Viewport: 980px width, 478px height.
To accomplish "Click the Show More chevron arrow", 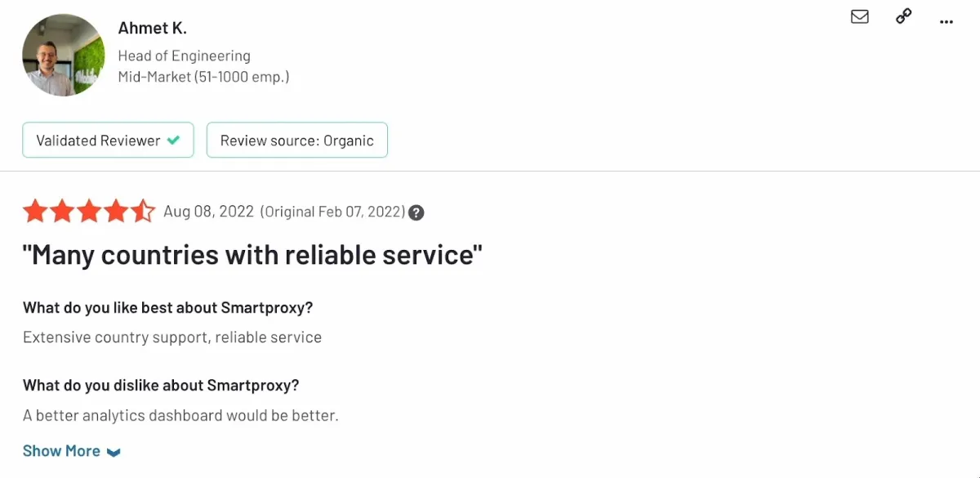I will (114, 452).
